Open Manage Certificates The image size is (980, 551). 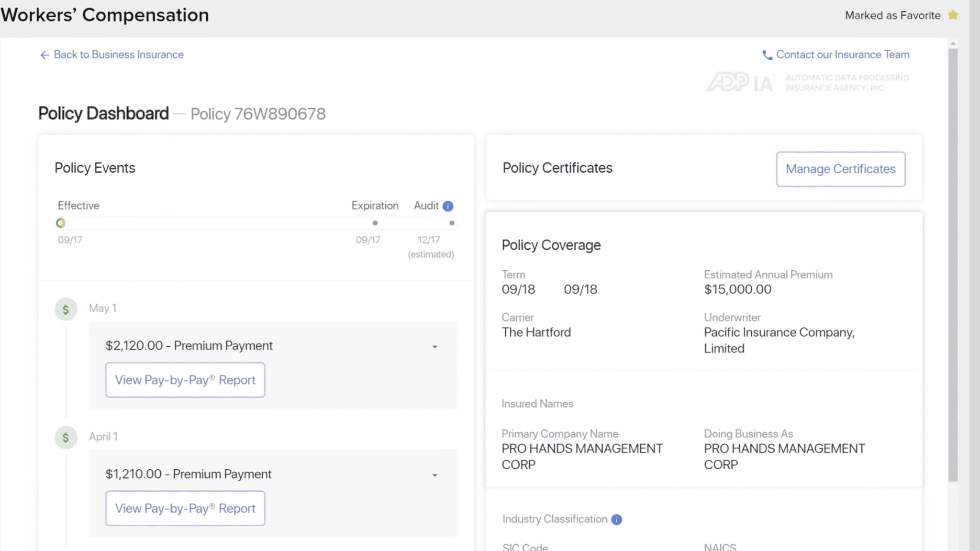click(x=840, y=169)
